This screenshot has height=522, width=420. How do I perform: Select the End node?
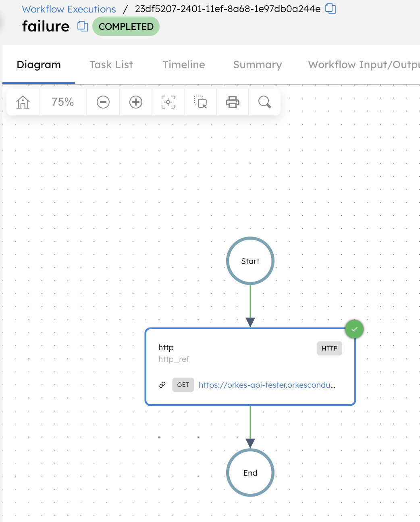point(250,473)
